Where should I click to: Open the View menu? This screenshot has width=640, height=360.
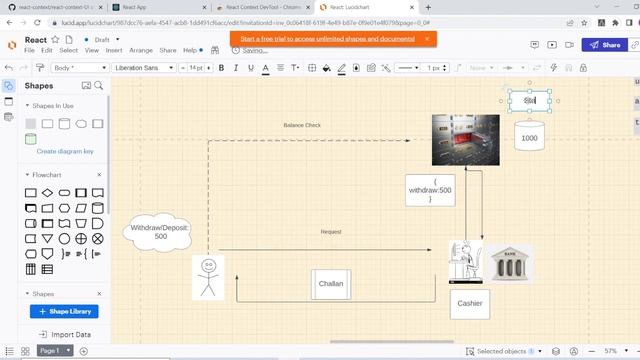[92, 50]
